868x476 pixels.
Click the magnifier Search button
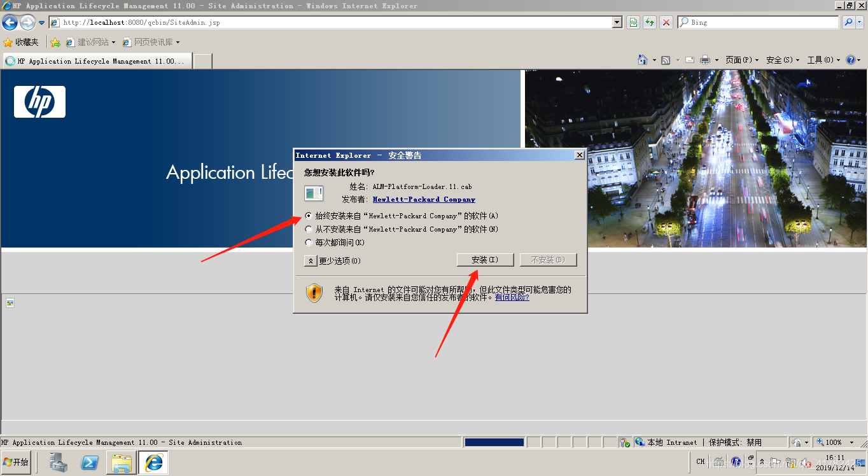pyautogui.click(x=848, y=22)
